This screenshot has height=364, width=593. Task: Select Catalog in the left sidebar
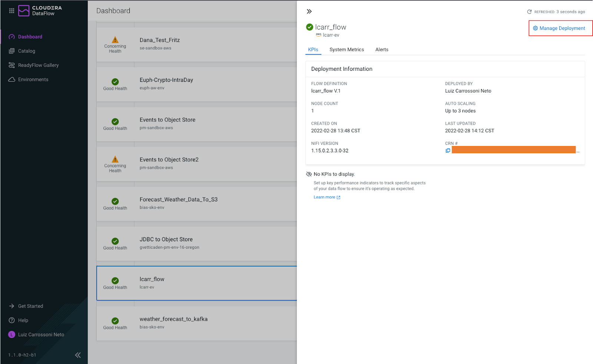[x=26, y=51]
